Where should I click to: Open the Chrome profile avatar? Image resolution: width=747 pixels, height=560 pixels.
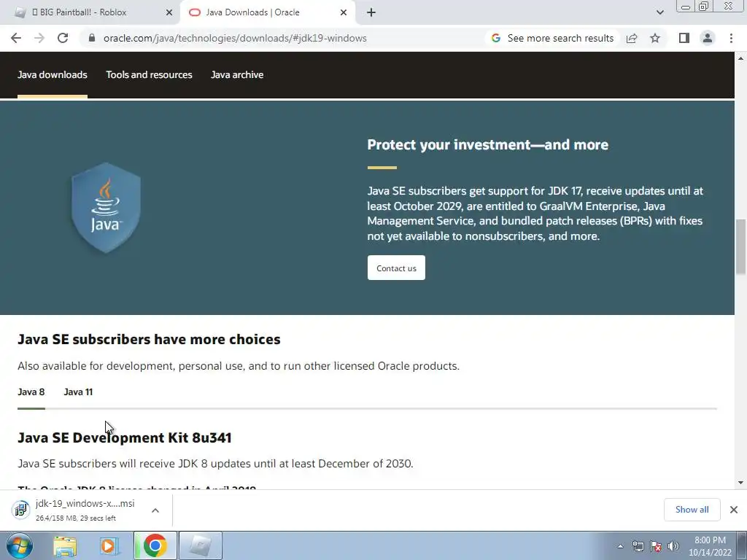[x=708, y=38]
